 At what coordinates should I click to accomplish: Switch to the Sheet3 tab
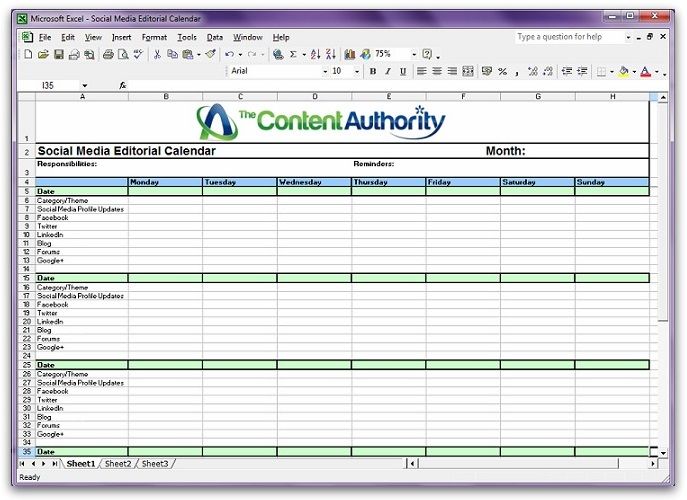[155, 464]
